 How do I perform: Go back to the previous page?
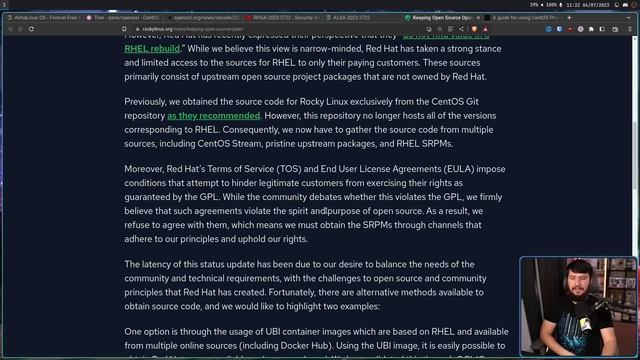click(10, 29)
